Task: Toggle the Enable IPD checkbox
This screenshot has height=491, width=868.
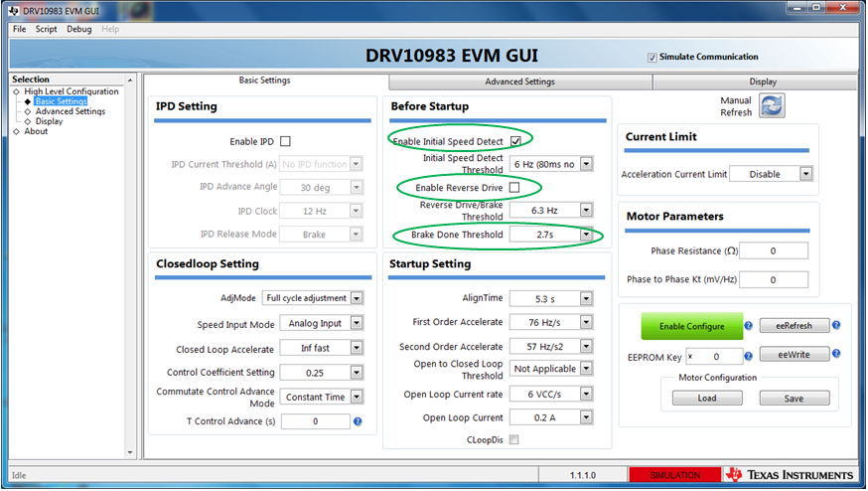Action: (285, 141)
